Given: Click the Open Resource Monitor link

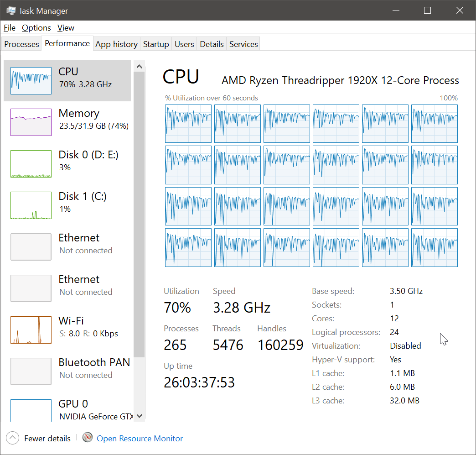Looking at the screenshot, I should point(140,439).
